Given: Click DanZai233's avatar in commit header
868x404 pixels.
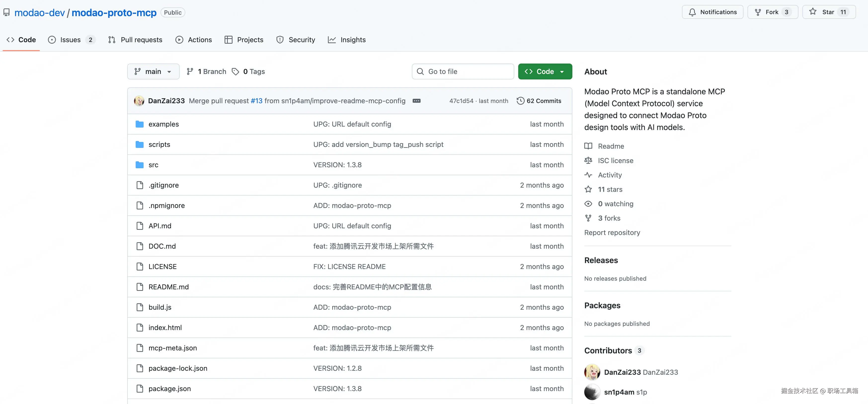Looking at the screenshot, I should [x=139, y=101].
